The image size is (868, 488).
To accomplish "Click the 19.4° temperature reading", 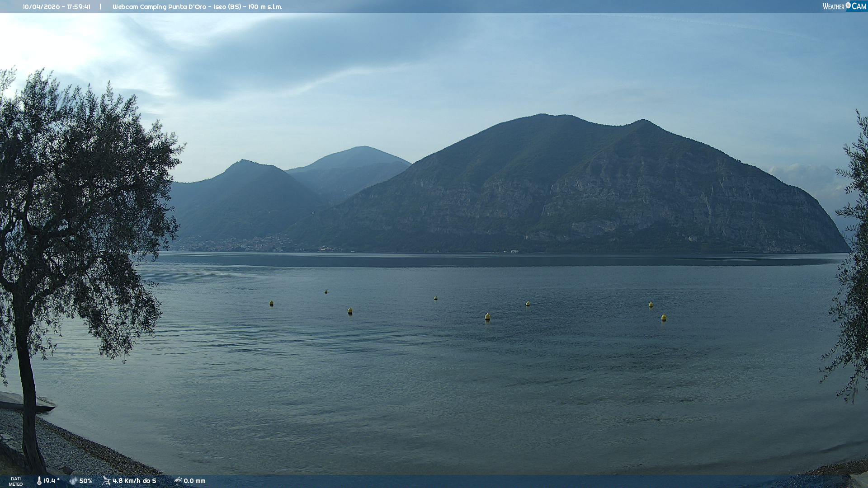I will [52, 481].
